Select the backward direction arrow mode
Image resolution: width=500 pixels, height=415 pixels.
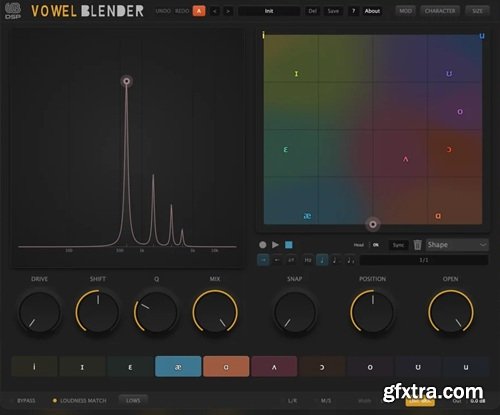277,260
